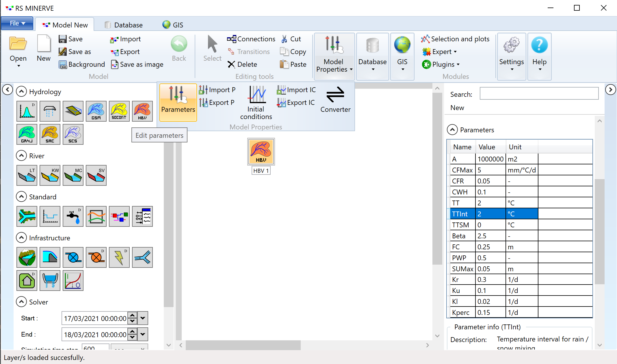Switch to the Database tab
The image size is (617, 364).
coord(124,25)
